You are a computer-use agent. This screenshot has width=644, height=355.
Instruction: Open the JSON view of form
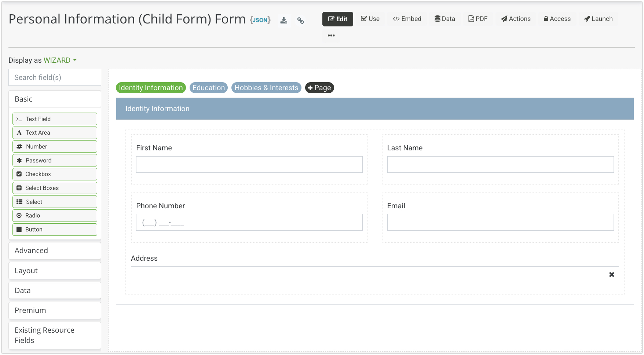coord(260,20)
